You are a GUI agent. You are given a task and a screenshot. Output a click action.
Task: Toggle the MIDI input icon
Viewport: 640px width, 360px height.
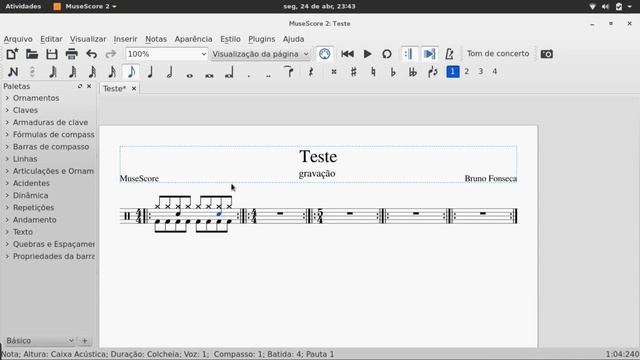[324, 54]
